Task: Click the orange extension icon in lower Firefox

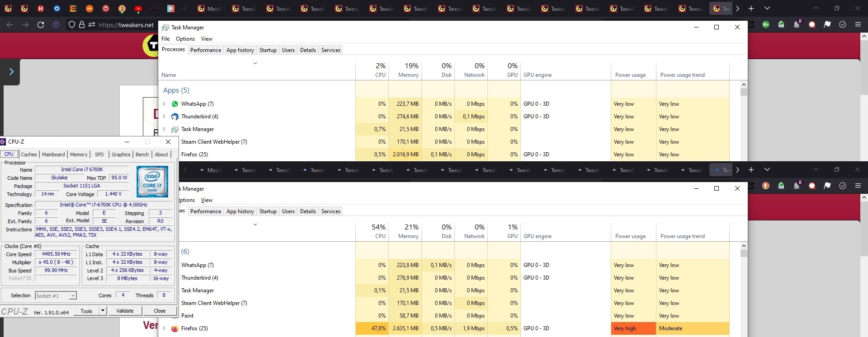Action: pos(766,186)
